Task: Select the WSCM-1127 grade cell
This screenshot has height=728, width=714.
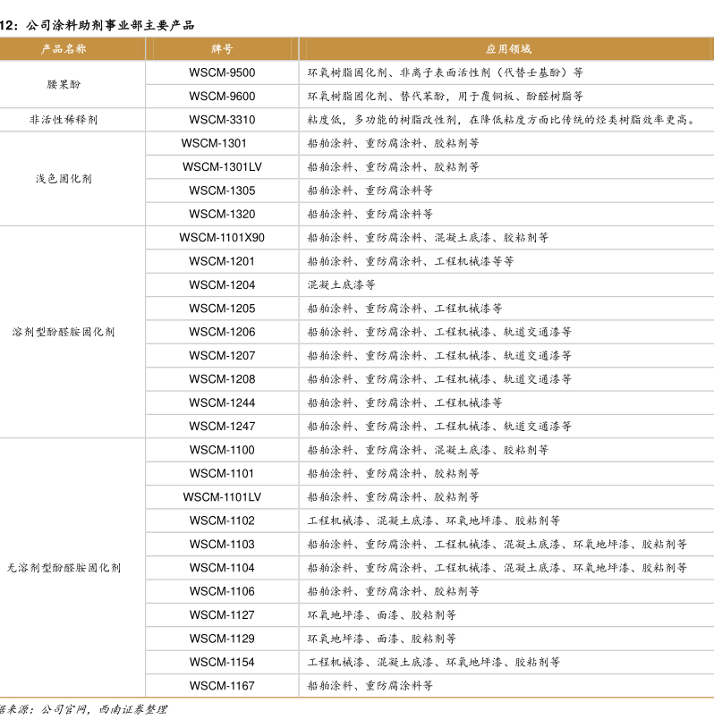Action: coord(222,615)
